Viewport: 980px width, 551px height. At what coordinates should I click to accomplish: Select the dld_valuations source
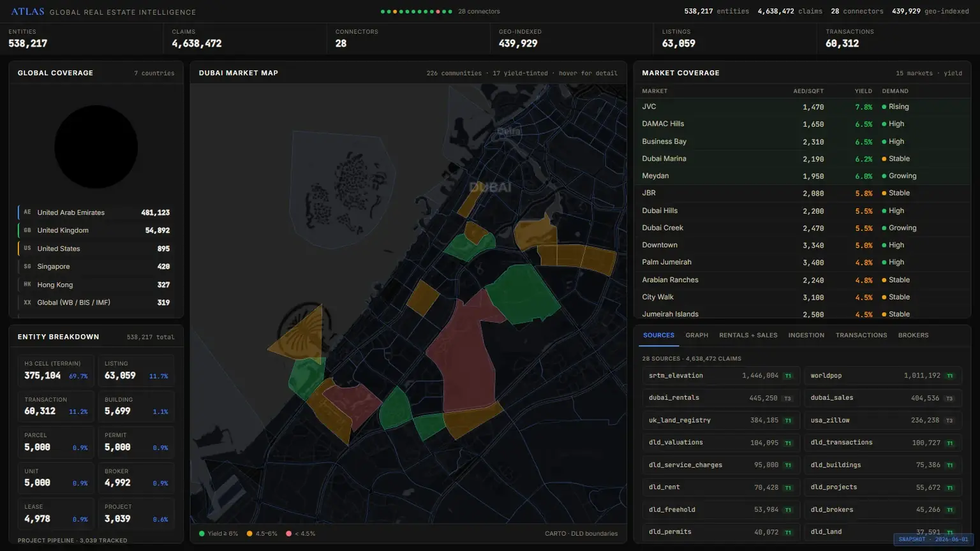(x=721, y=443)
